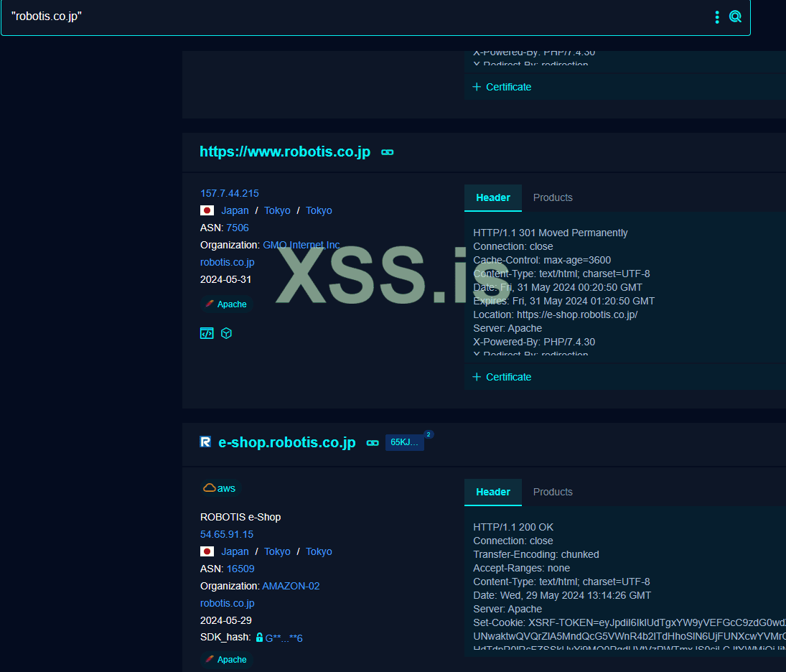Open IP address 157.7.44.215

pos(230,193)
